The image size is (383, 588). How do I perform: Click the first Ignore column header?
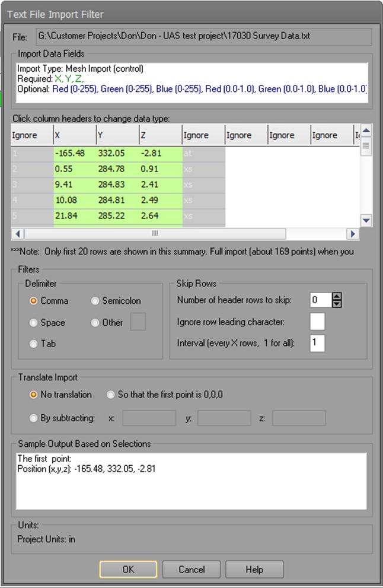click(32, 135)
